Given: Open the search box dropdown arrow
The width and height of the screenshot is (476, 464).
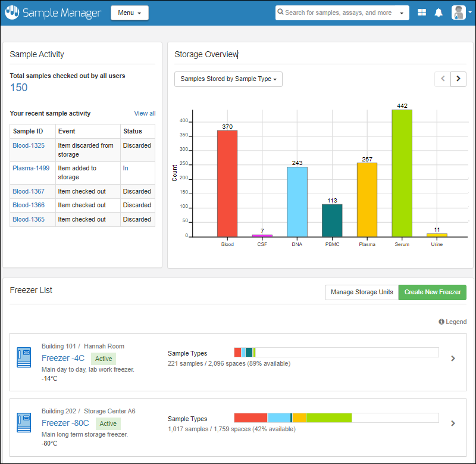Looking at the screenshot, I should [402, 13].
